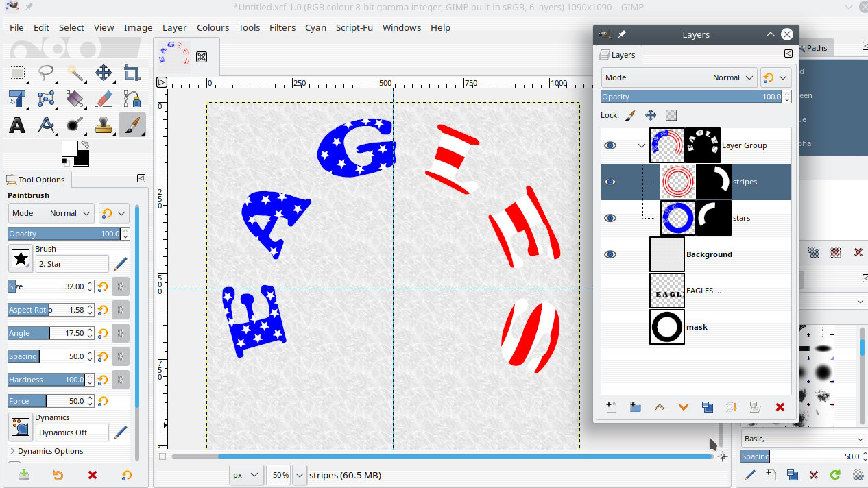Raise the selected layer one step
This screenshot has height=488, width=868.
tap(660, 407)
